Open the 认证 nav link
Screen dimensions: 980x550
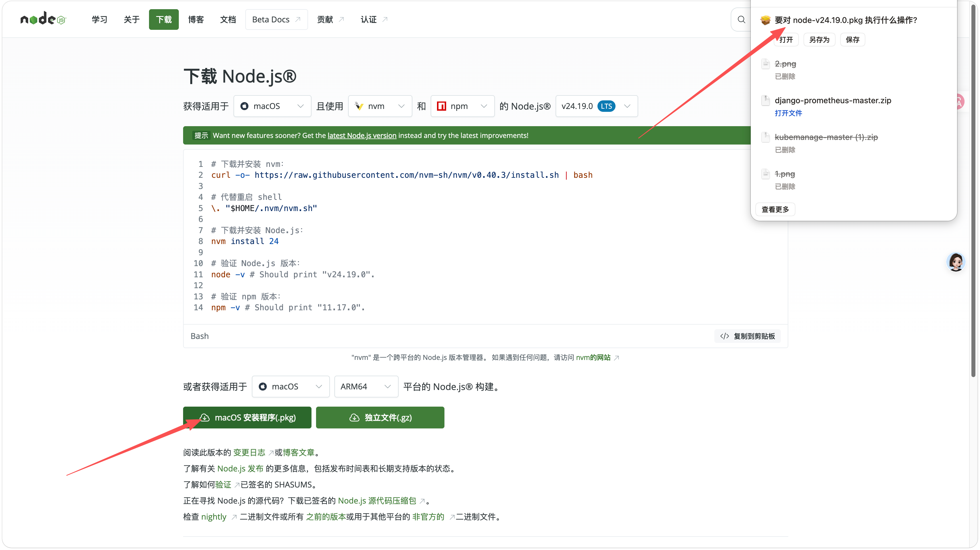[374, 19]
